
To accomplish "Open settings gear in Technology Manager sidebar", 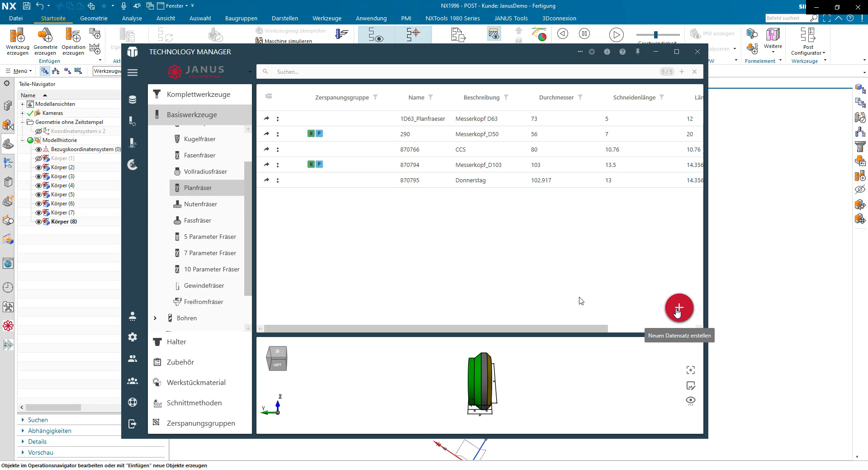I will pos(133,337).
